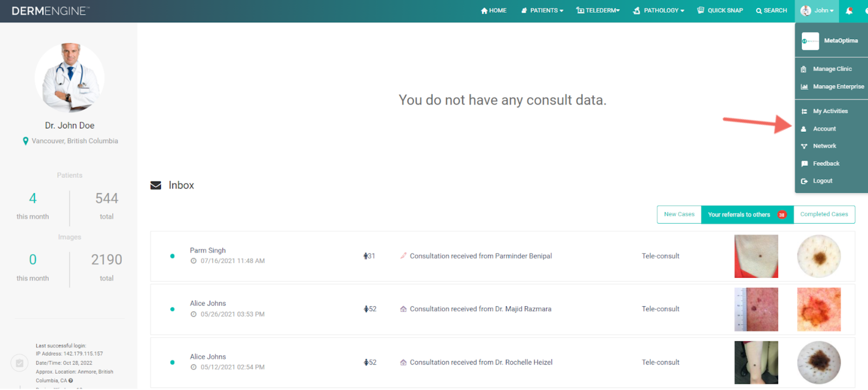Viewport: 868px width, 390px height.
Task: Click the Inbox envelope icon
Action: click(x=156, y=185)
